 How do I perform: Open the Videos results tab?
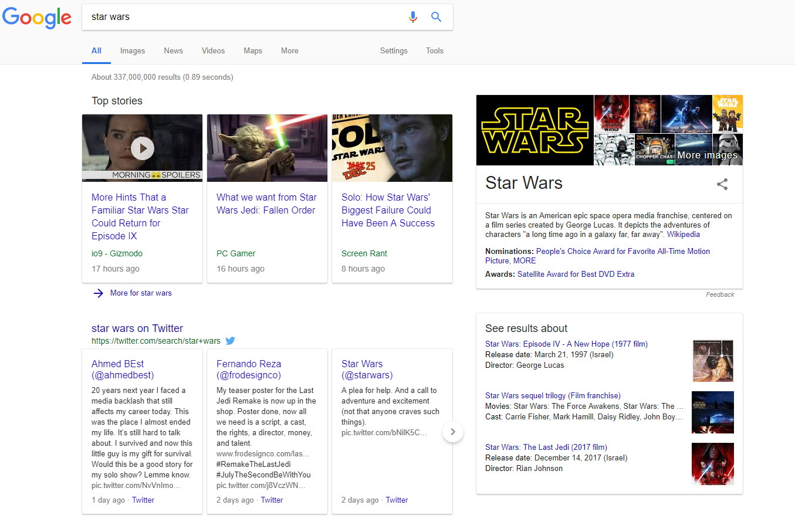(x=213, y=51)
